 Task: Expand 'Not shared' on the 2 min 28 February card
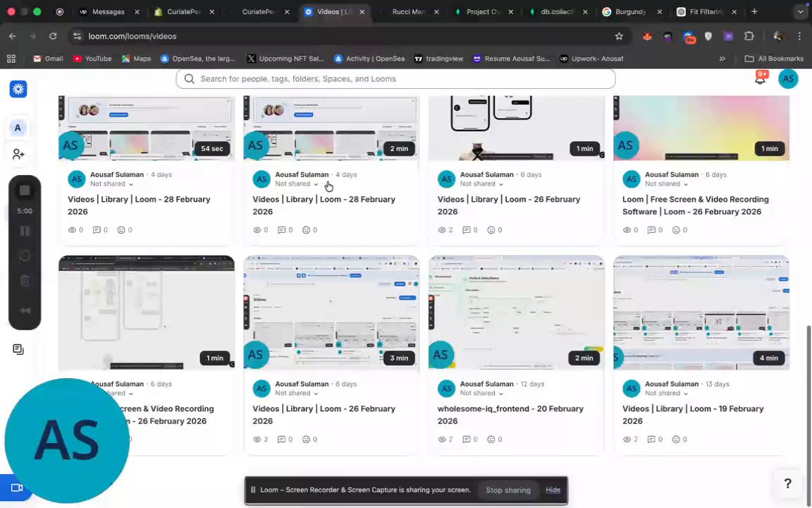coord(297,184)
